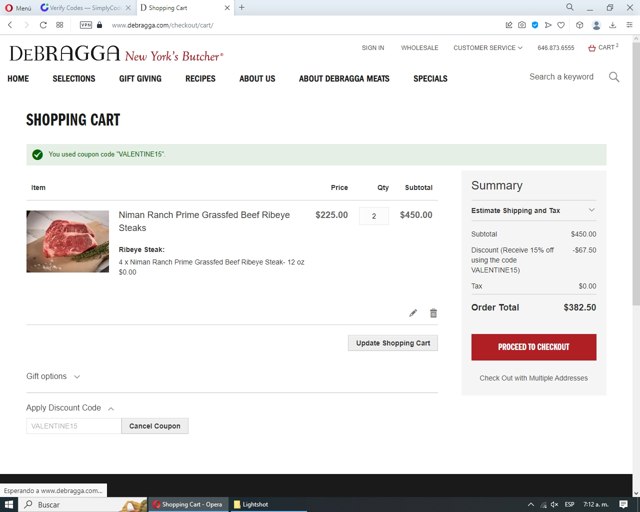Edit cart item with pencil icon
640x512 pixels.
[413, 313]
